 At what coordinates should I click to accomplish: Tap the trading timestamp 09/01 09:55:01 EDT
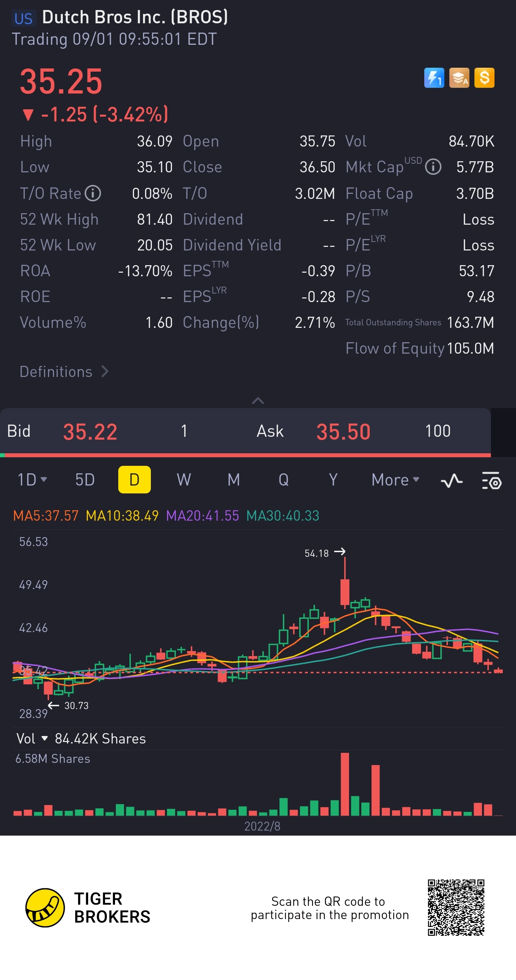click(145, 39)
